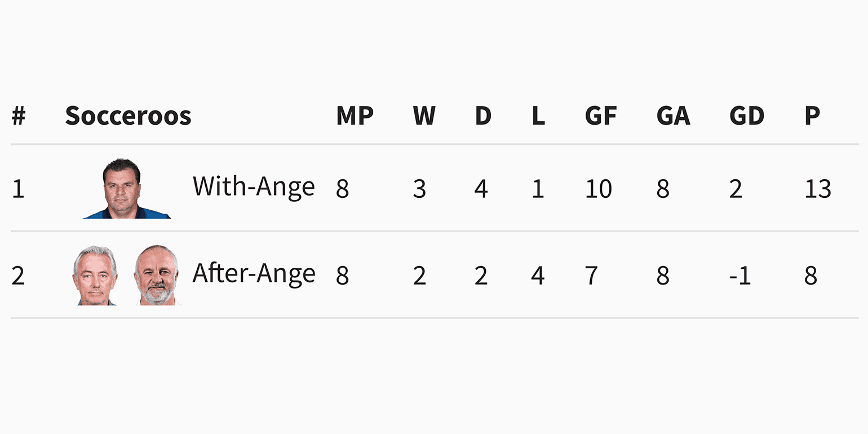This screenshot has width=868, height=434.
Task: Click the 7 goals-for value for After-Ange
Action: pos(591,276)
